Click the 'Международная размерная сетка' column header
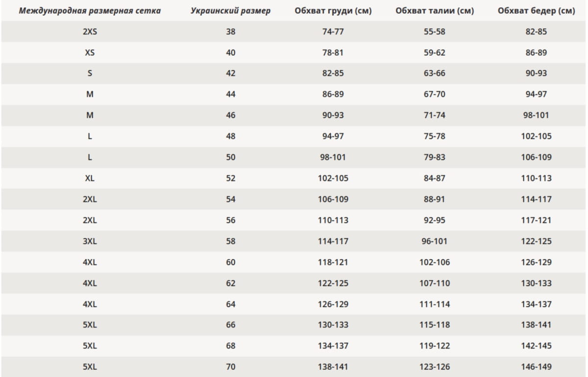 coord(90,11)
